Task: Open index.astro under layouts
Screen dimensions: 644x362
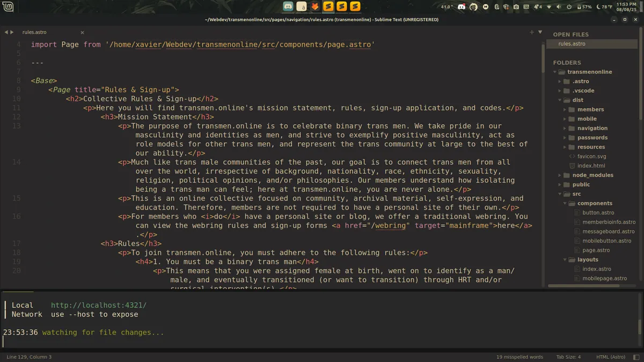Action: (x=597, y=269)
